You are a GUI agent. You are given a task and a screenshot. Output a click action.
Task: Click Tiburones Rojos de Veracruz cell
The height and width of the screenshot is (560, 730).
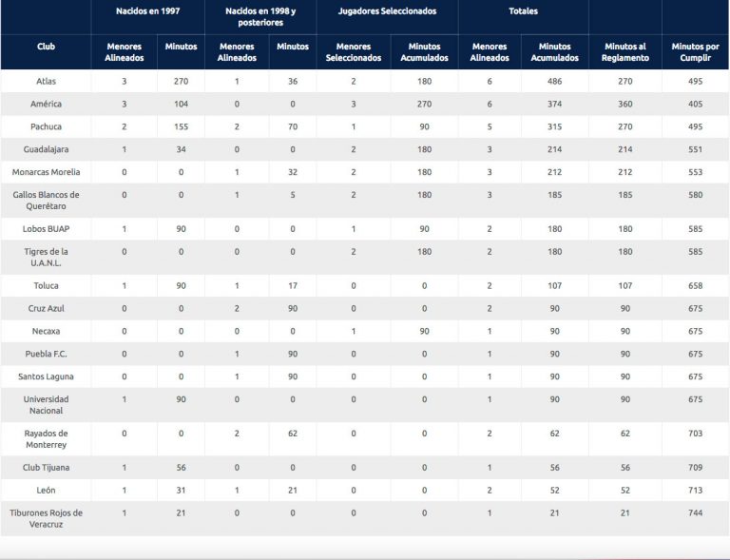(x=46, y=518)
